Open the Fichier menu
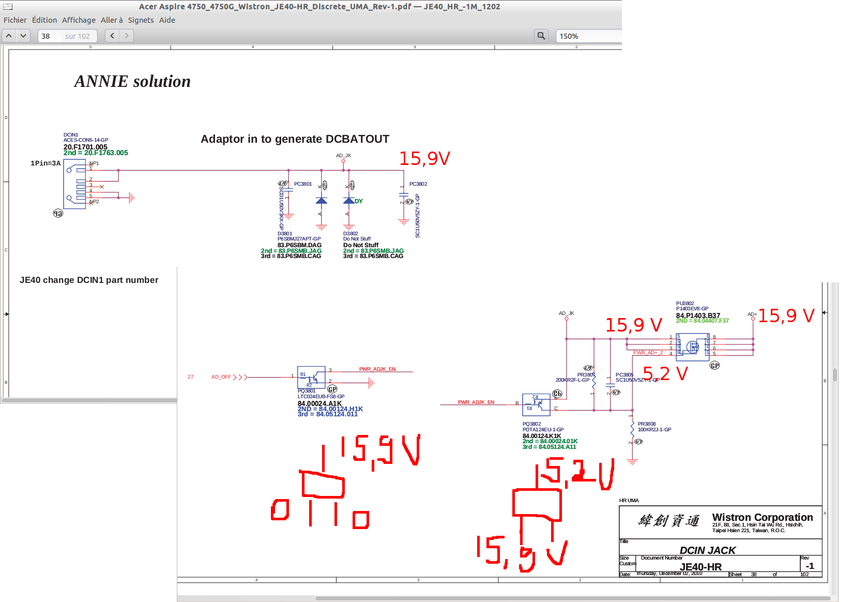Image resolution: width=868 pixels, height=602 pixels. click(15, 20)
